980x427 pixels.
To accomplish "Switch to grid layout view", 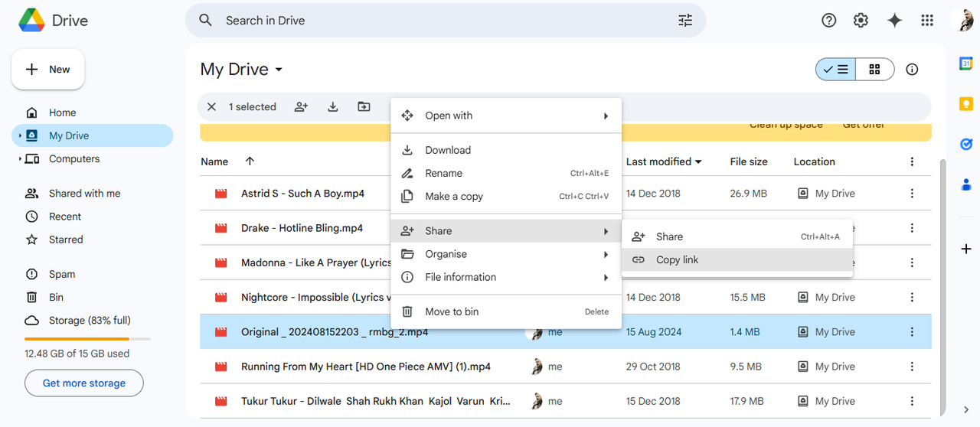I will pos(874,70).
